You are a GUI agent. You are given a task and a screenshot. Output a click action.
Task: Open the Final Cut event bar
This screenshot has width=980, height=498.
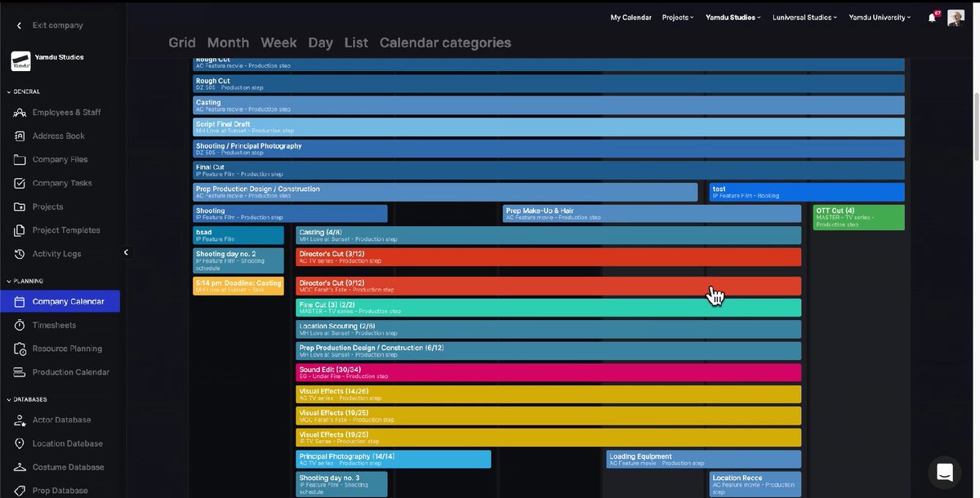click(x=549, y=170)
